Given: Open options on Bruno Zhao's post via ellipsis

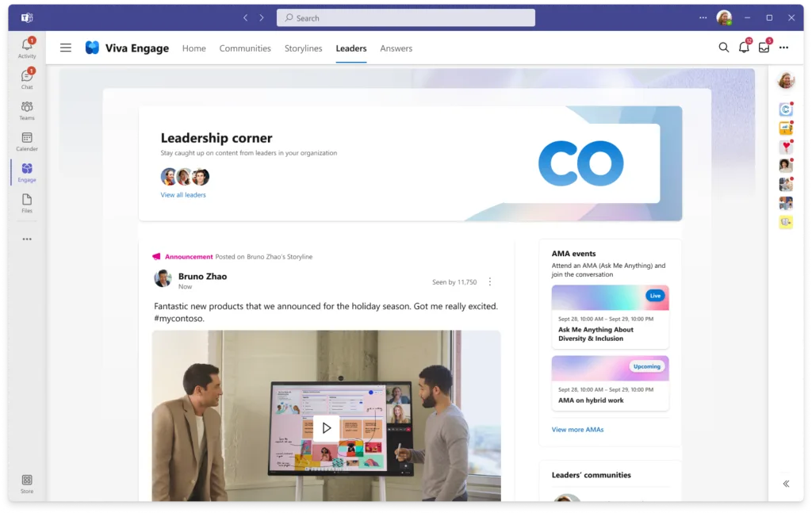Looking at the screenshot, I should 489,281.
